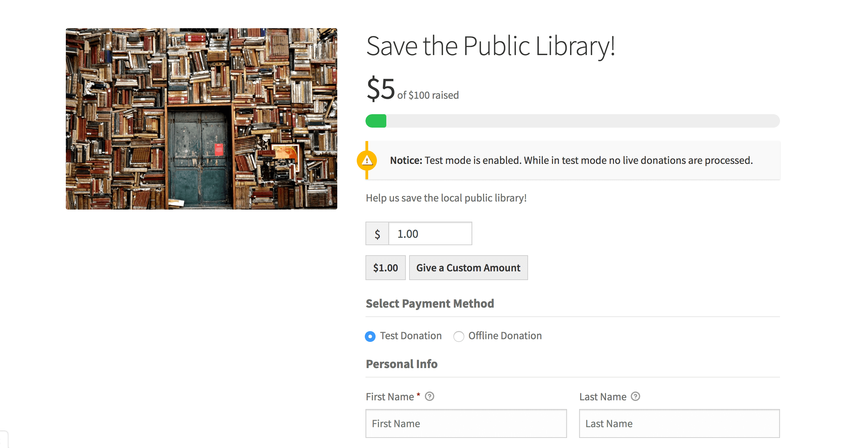This screenshot has height=448, width=868.
Task: Click the Personal Info section heading
Action: [x=402, y=364]
